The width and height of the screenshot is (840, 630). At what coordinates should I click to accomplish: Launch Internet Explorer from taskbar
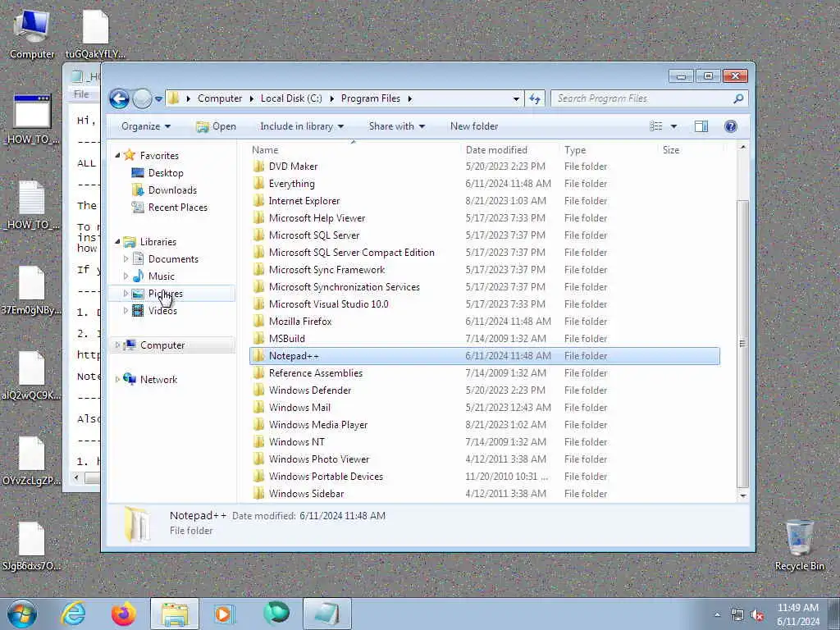click(73, 614)
